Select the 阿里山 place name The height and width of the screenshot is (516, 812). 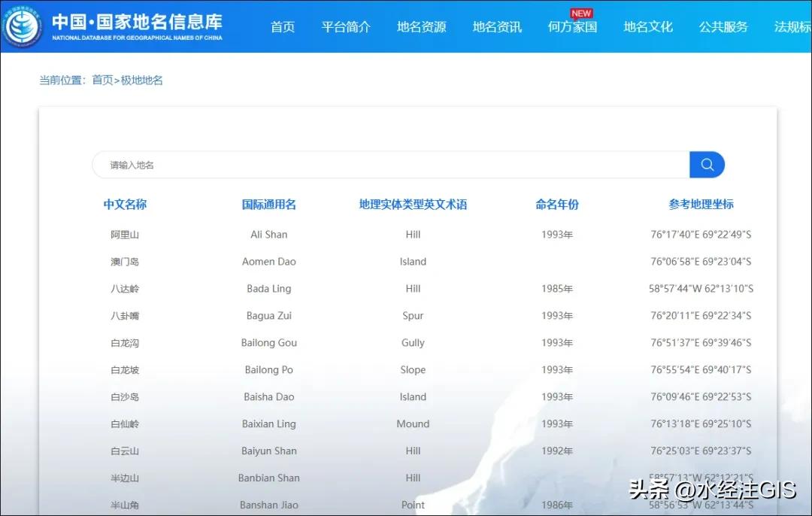(125, 235)
